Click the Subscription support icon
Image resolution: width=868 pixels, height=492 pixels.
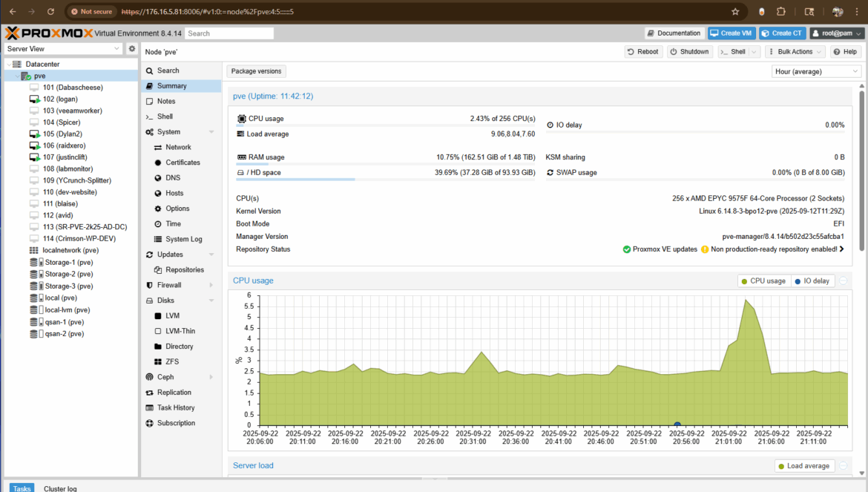(150, 423)
